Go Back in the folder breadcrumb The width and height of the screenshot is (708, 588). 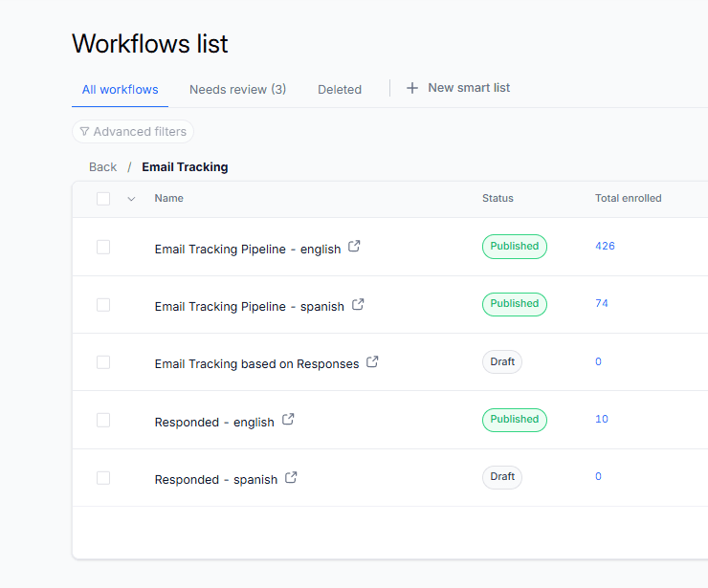pos(103,167)
